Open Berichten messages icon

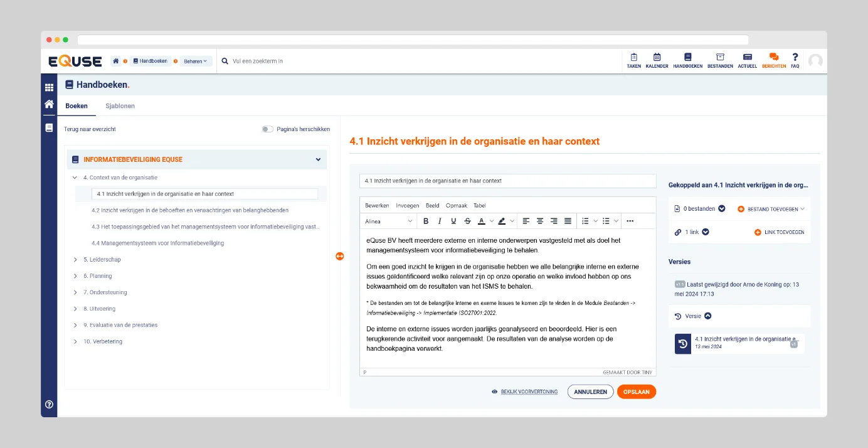[x=773, y=60]
